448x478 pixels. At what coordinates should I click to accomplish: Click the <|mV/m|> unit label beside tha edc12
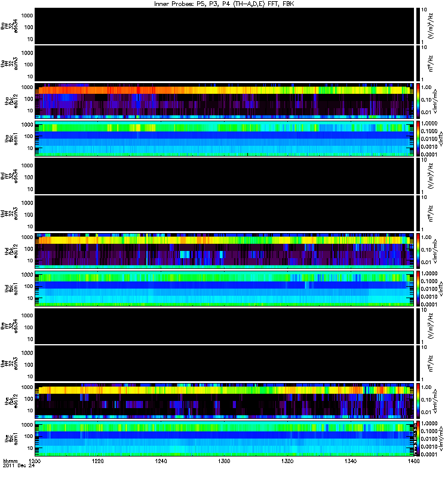[435, 101]
